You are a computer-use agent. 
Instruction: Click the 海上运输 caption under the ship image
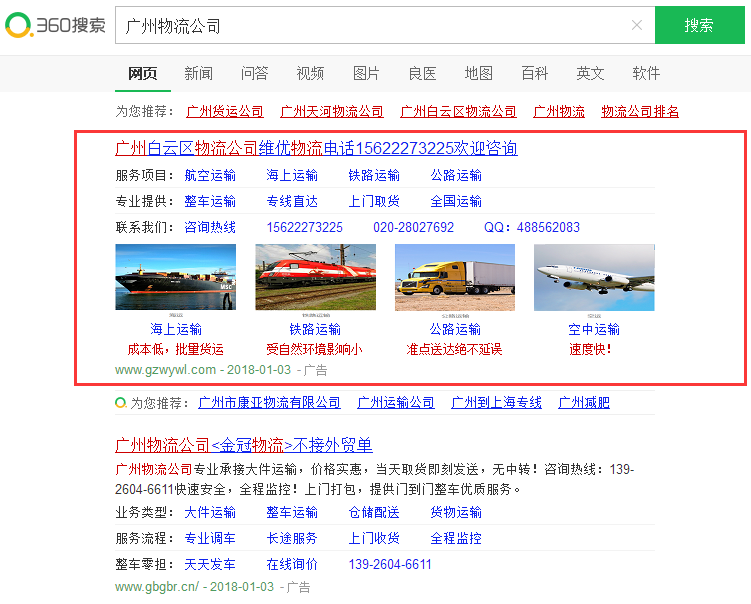[x=176, y=329]
